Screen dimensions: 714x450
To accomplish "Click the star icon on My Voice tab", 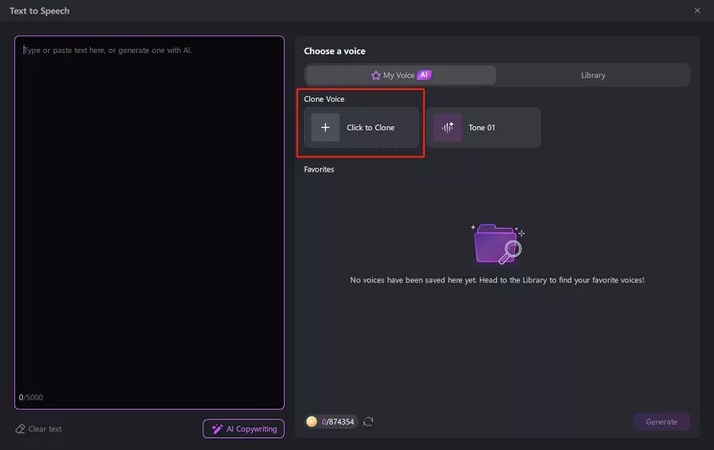I will tap(376, 76).
